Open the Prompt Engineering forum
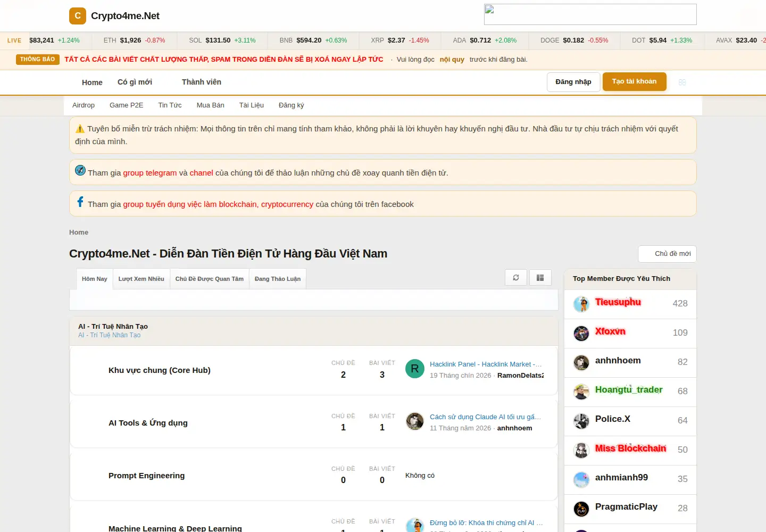Image resolution: width=766 pixels, height=532 pixels. (147, 476)
